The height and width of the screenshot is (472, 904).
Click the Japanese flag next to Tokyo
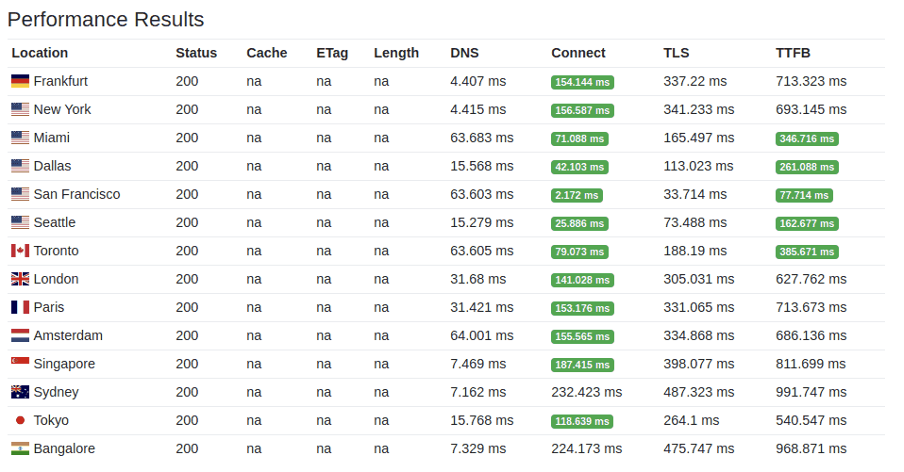click(x=20, y=420)
